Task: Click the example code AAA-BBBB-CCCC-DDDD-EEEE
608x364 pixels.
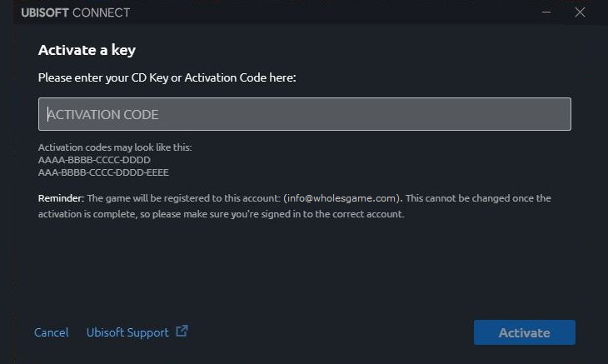Action: tap(103, 172)
